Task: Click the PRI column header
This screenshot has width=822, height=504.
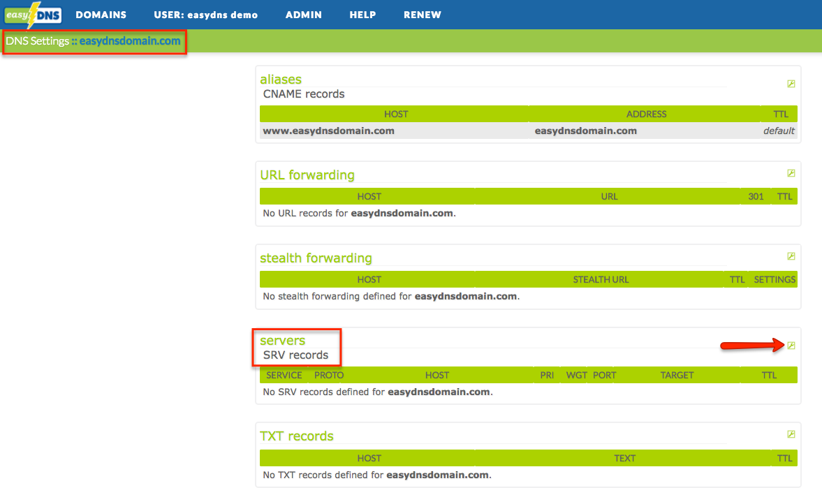Action: (x=547, y=375)
